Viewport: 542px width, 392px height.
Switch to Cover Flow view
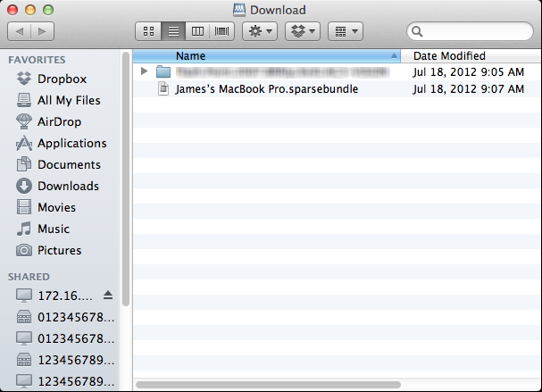coord(221,31)
